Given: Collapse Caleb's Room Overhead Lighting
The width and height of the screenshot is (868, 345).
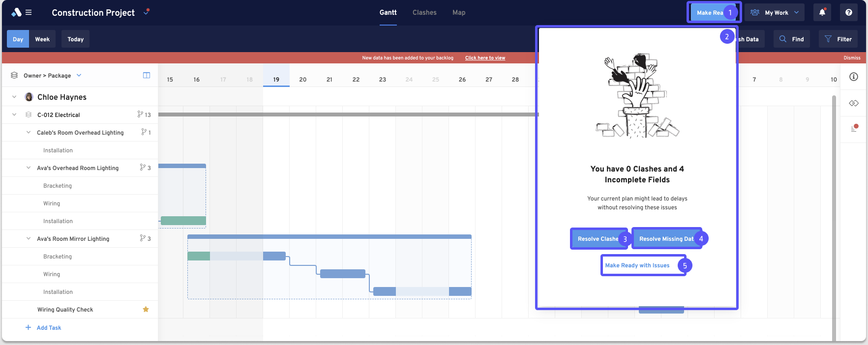Looking at the screenshot, I should (x=29, y=132).
